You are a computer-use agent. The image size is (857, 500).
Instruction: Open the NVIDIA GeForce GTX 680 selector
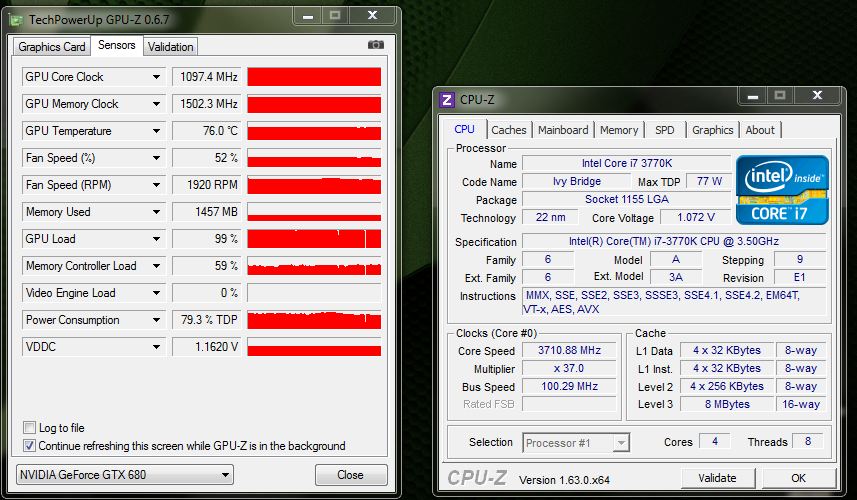pyautogui.click(x=125, y=474)
